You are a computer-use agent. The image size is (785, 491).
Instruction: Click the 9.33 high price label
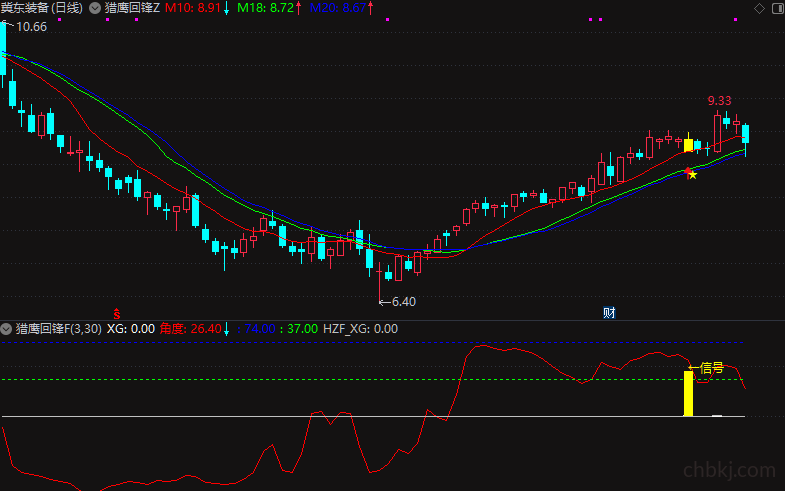coord(719,101)
